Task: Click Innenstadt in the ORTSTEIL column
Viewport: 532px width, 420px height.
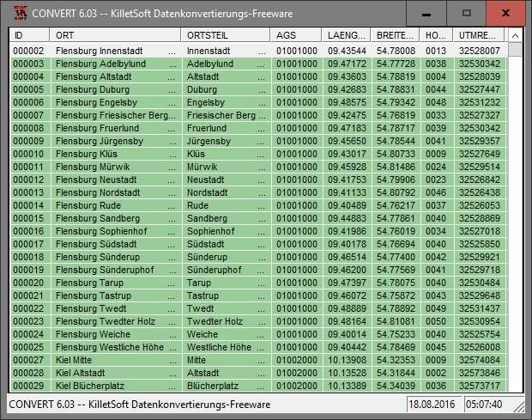Action: (209, 51)
